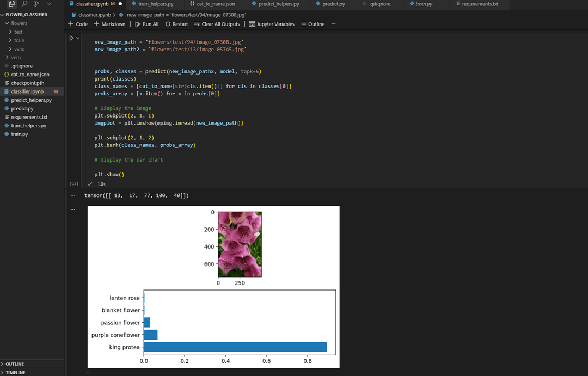Run the current notebook cell with the play icon
Image resolution: width=588 pixels, height=376 pixels.
71,38
